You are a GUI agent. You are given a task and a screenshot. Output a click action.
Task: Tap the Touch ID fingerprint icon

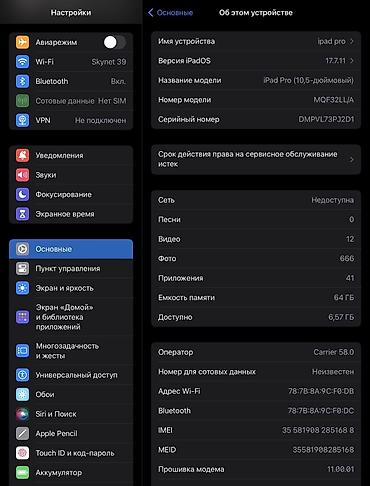click(x=22, y=453)
